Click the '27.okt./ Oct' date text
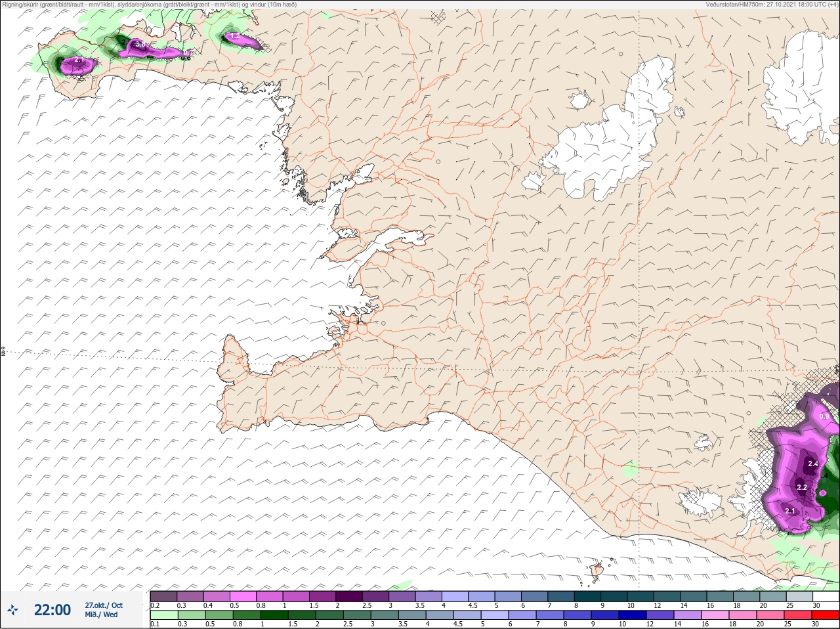Image resolution: width=840 pixels, height=629 pixels. (104, 605)
